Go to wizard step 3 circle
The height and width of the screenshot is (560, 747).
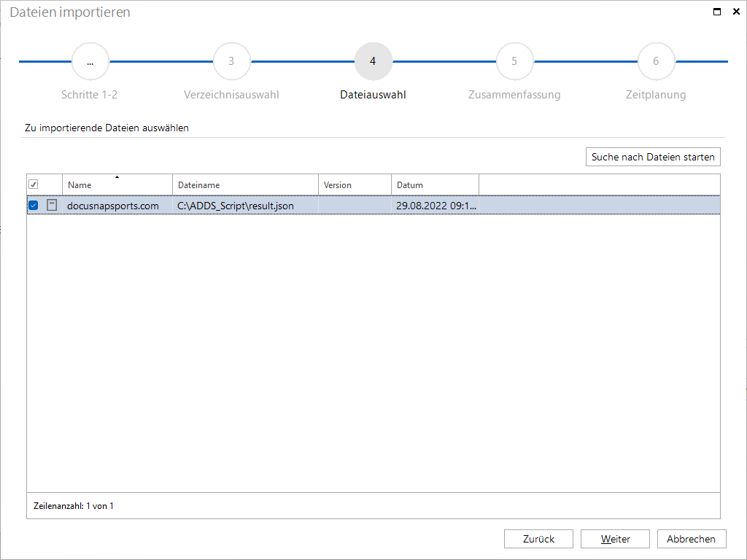coord(231,61)
